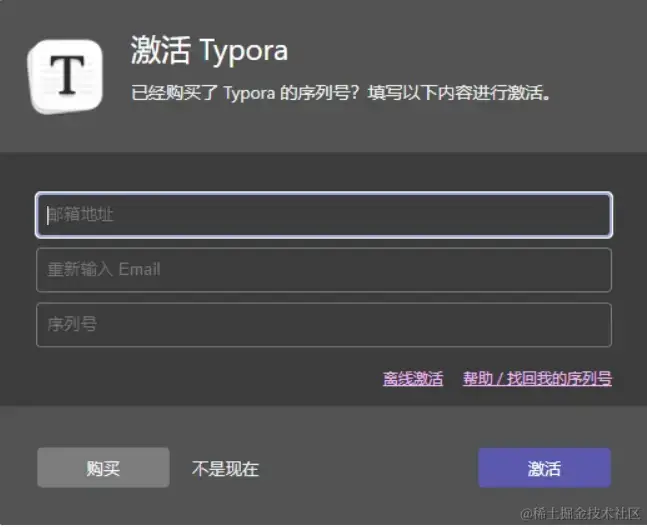Select the 序列号 serial number field

point(324,325)
